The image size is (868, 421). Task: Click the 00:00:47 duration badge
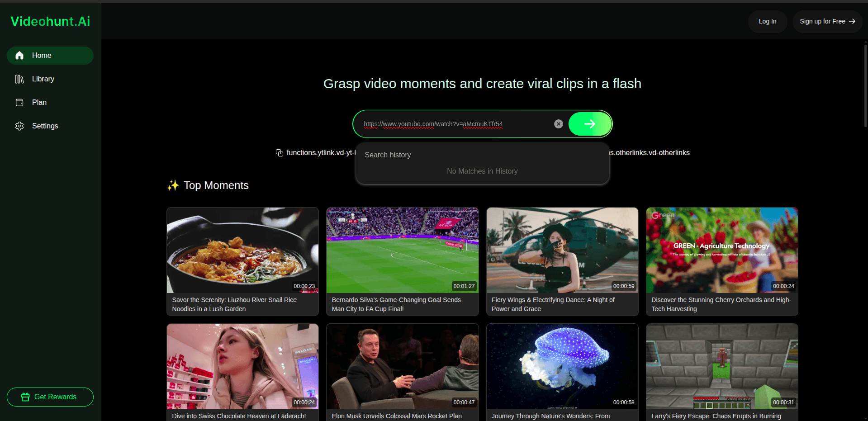point(464,402)
